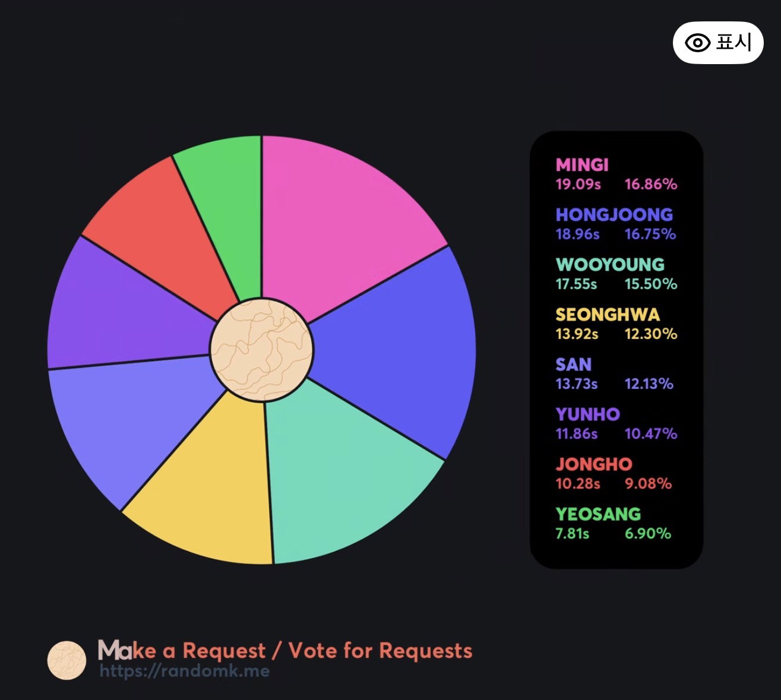Click the YUNHO 11.86s time value
Viewport: 781px width, 700px height.
coord(577,433)
